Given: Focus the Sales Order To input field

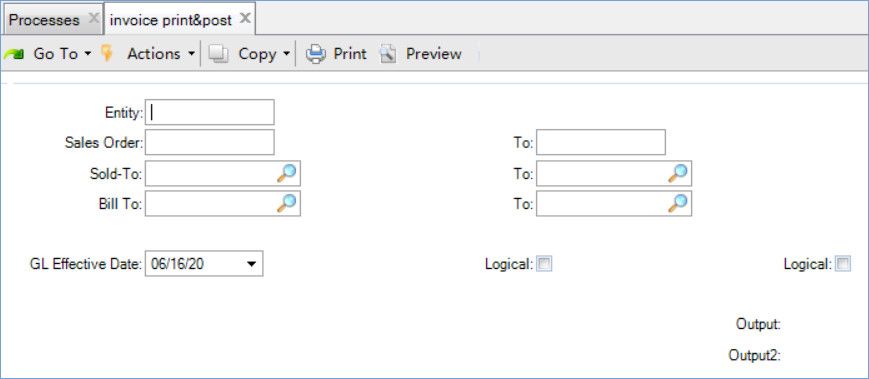Looking at the screenshot, I should (x=601, y=142).
